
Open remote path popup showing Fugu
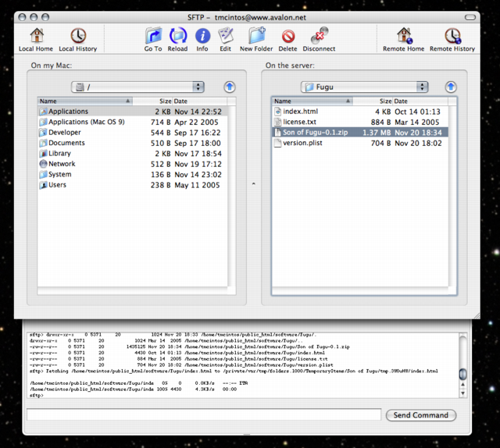click(x=364, y=87)
